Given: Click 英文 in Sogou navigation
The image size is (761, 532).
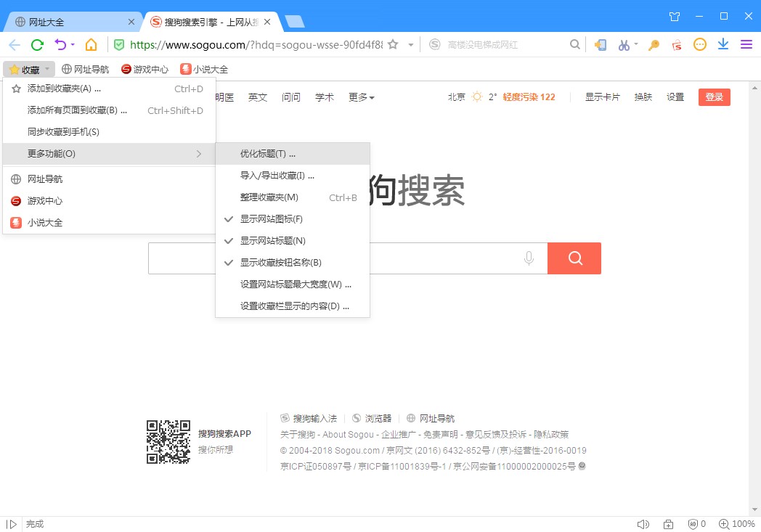Looking at the screenshot, I should click(x=258, y=97).
